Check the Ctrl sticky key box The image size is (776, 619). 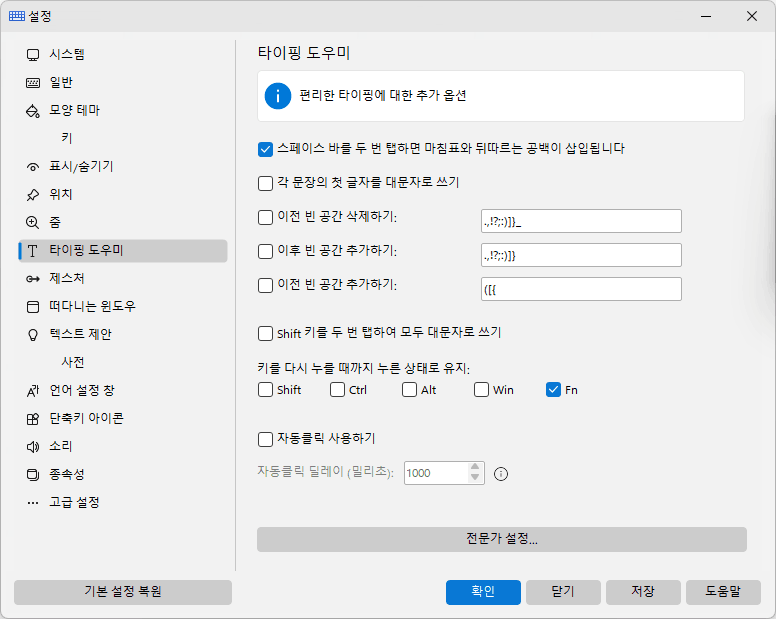(x=338, y=390)
